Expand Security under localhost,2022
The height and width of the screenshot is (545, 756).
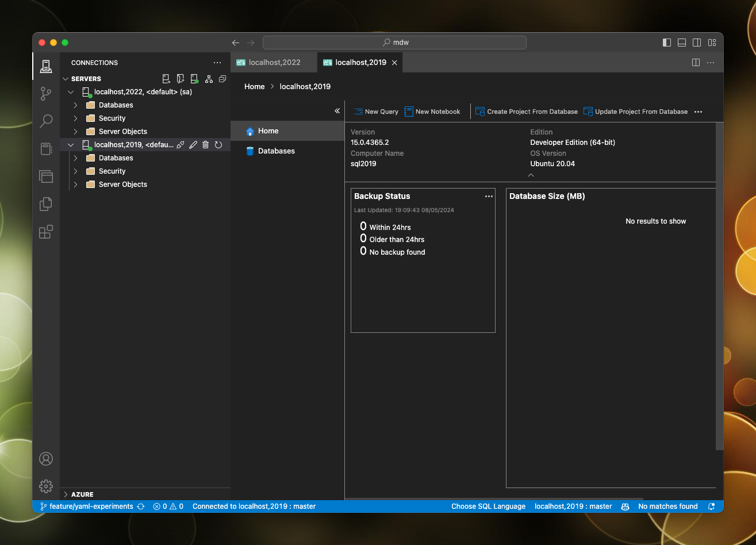click(75, 118)
